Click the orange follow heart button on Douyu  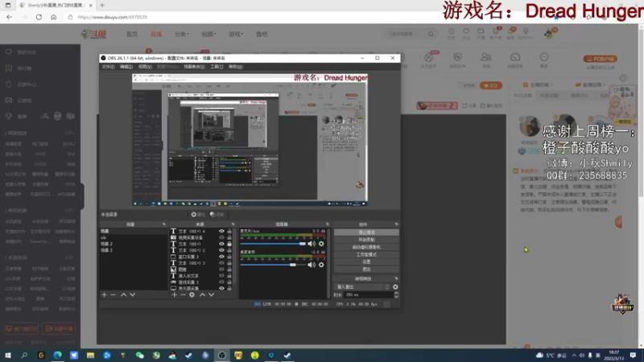tap(490, 85)
